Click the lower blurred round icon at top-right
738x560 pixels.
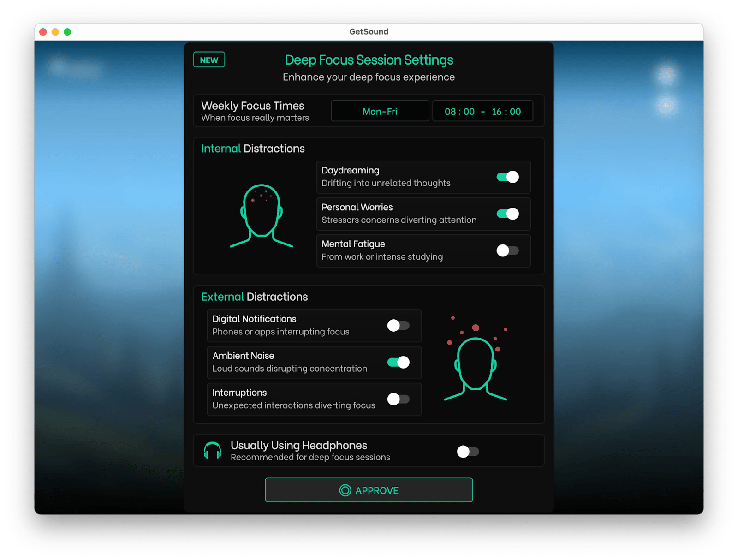666,105
